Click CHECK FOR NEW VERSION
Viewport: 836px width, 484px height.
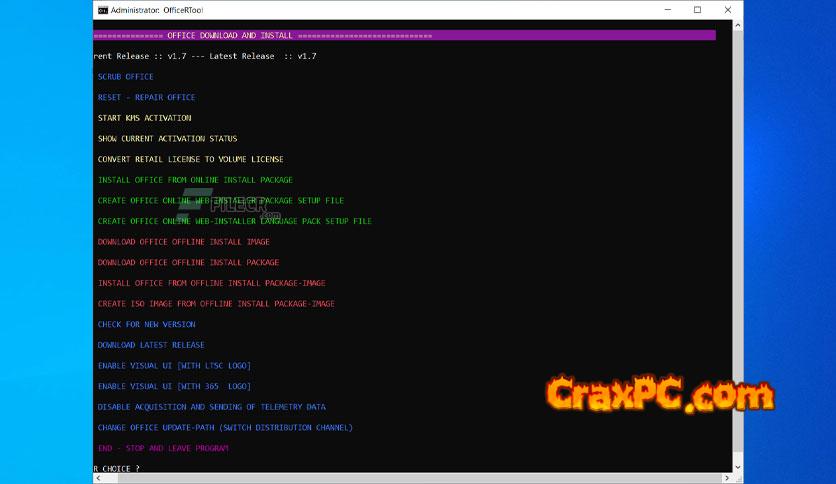pos(146,325)
